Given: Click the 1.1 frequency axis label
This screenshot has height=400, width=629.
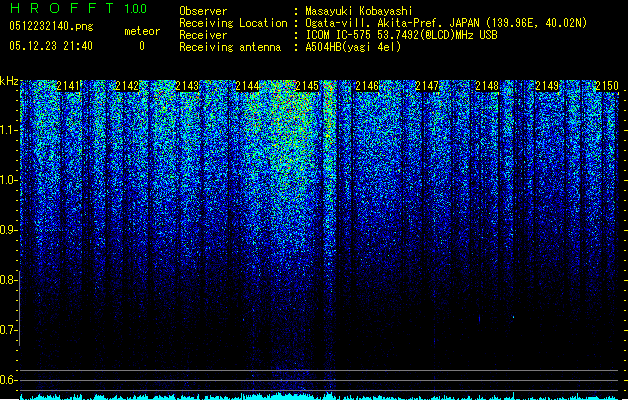Looking at the screenshot, I should pyautogui.click(x=8, y=130).
